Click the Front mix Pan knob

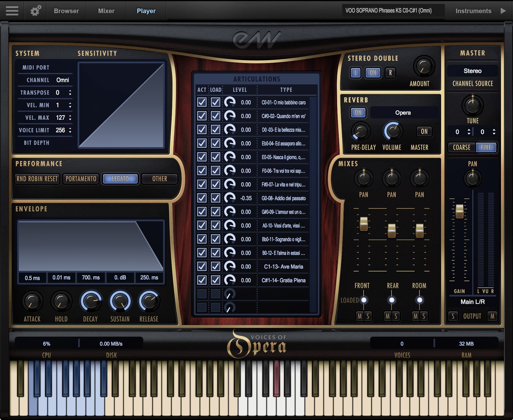364,178
